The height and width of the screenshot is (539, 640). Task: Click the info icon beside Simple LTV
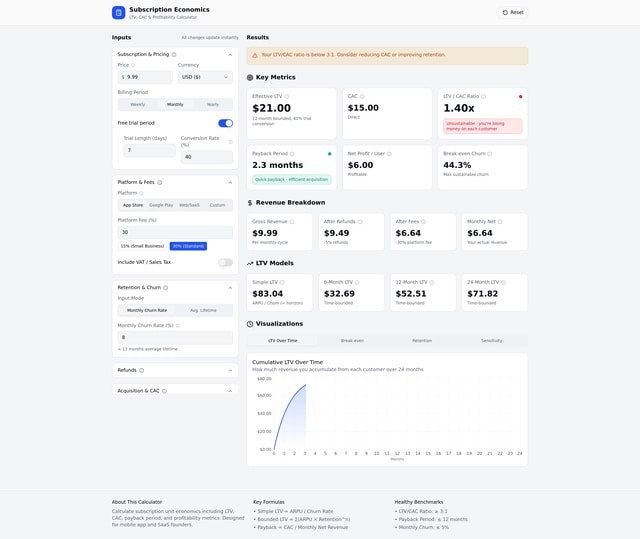point(282,282)
